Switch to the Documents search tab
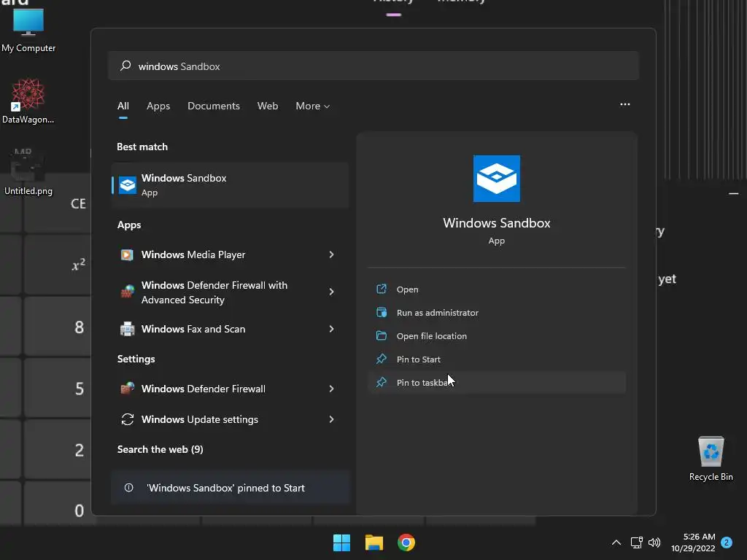Screen dimensions: 747x560 click(x=214, y=106)
